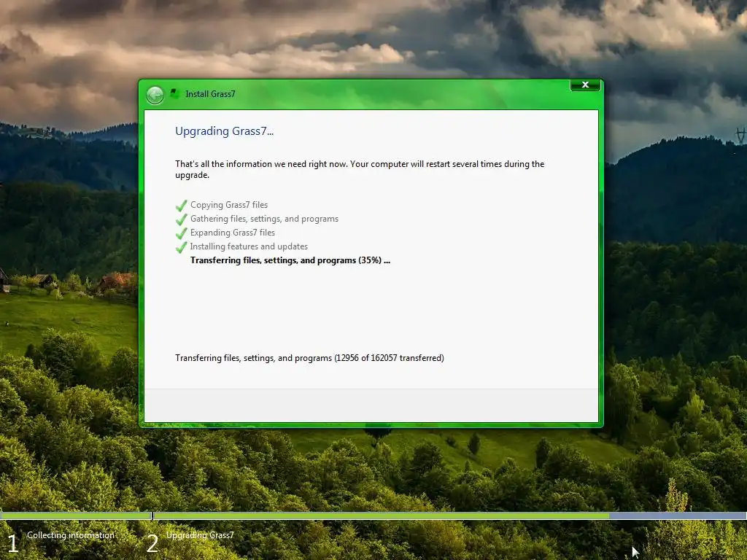Click the Upgrading Grass7 progress bar segment
The width and height of the screenshot is (747, 560).
tap(449, 516)
